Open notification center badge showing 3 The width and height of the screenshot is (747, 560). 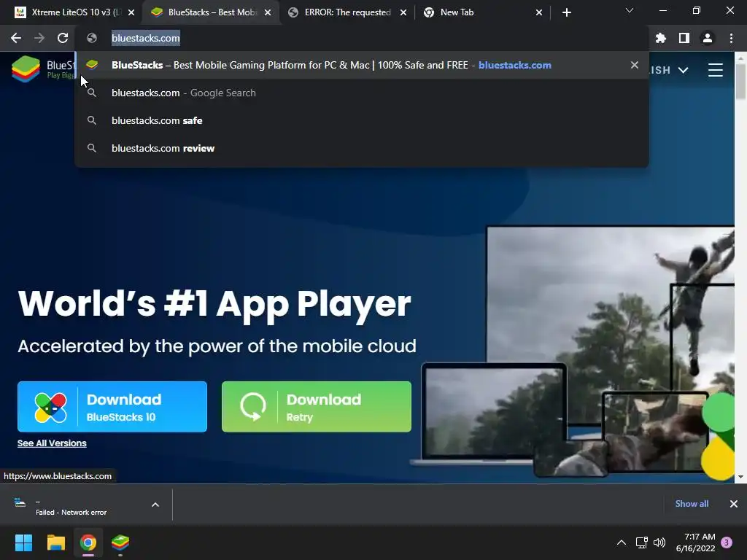(727, 542)
